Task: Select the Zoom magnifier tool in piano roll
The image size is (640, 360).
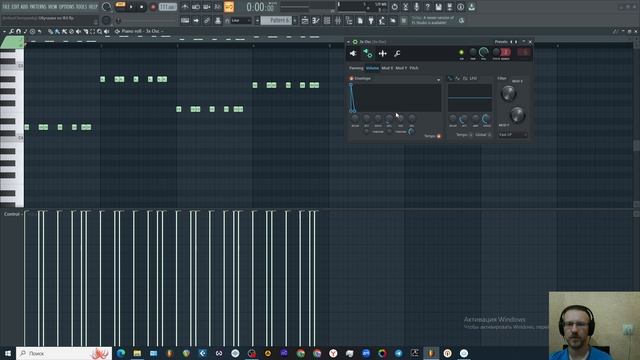Action: tap(99, 31)
